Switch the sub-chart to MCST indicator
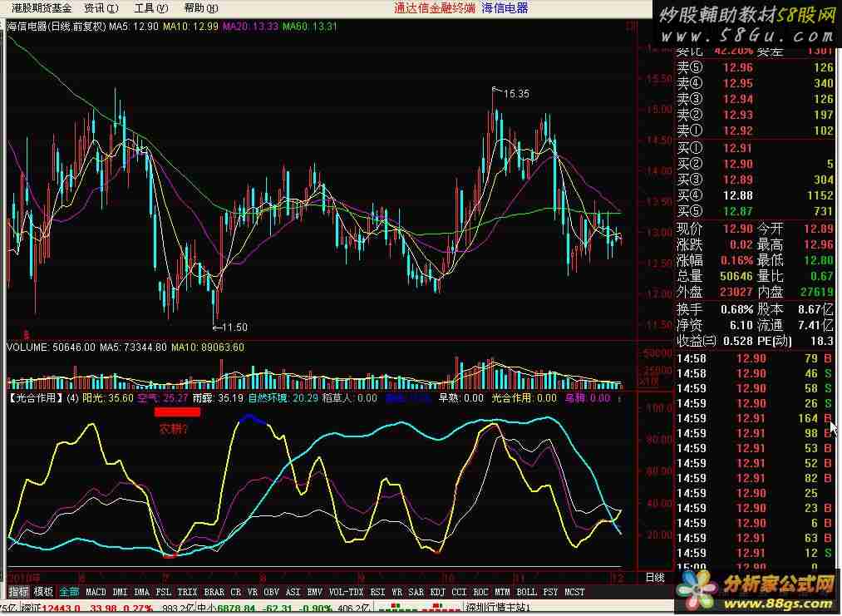The image size is (842, 616). coord(574,592)
